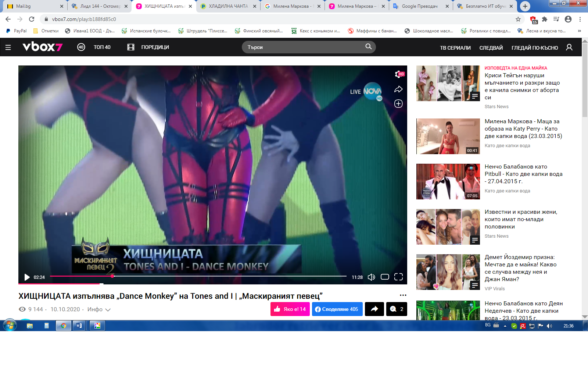
Task: Switch to the Google Преводач tab
Action: tap(421, 6)
